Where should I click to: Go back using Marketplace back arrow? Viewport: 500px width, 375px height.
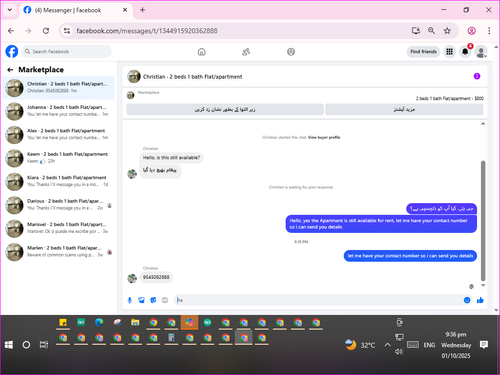(x=10, y=70)
